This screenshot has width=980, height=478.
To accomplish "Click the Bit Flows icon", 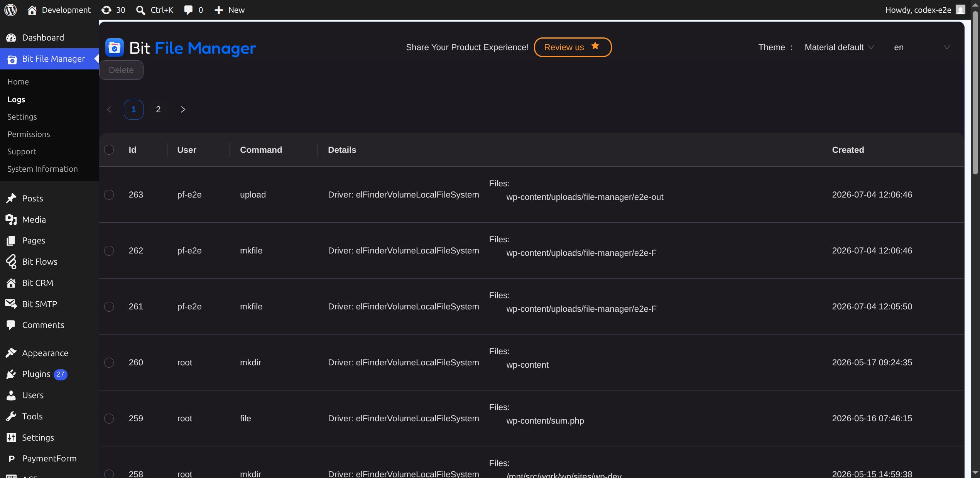I will pos(11,262).
